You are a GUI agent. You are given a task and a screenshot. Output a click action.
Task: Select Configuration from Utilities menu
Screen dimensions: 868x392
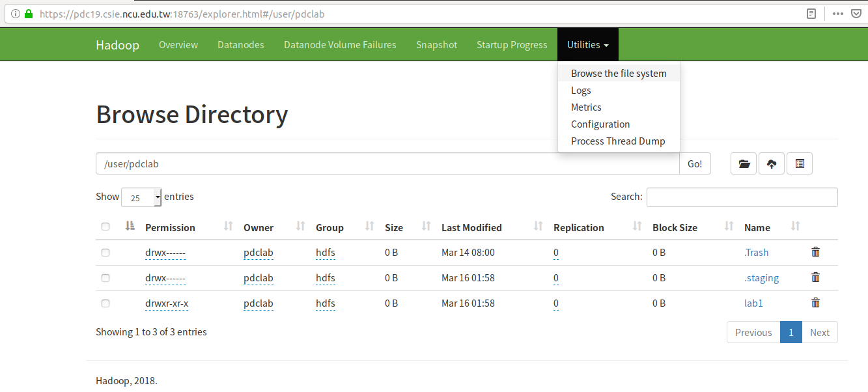click(600, 124)
